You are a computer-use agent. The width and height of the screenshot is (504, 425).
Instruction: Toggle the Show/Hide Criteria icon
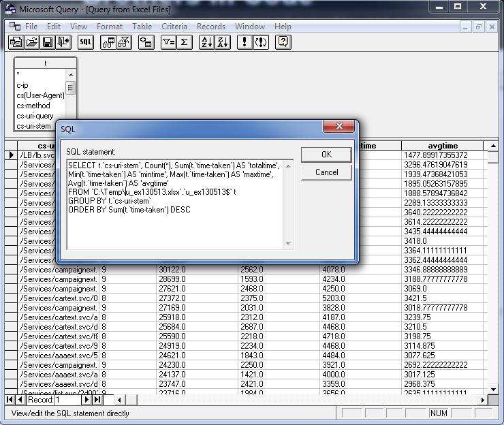pyautogui.click(x=124, y=42)
